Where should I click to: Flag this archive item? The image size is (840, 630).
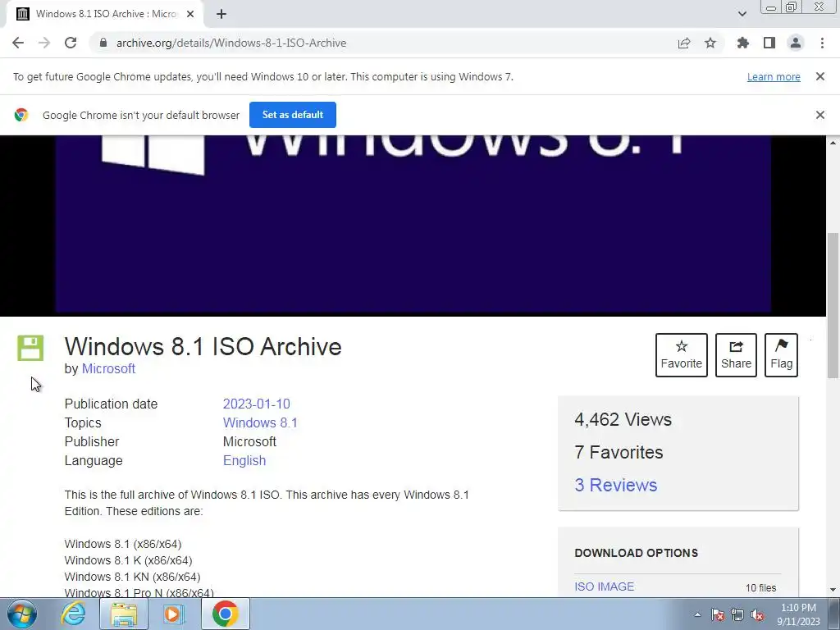pos(781,355)
